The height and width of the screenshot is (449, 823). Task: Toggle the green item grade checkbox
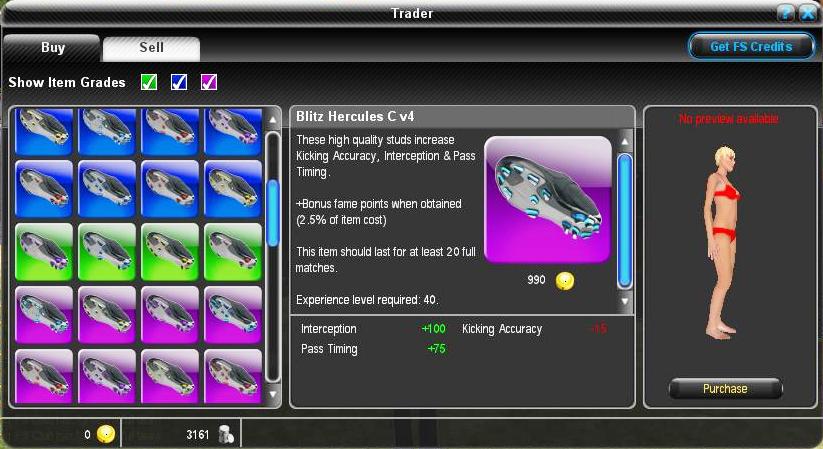pos(149,82)
